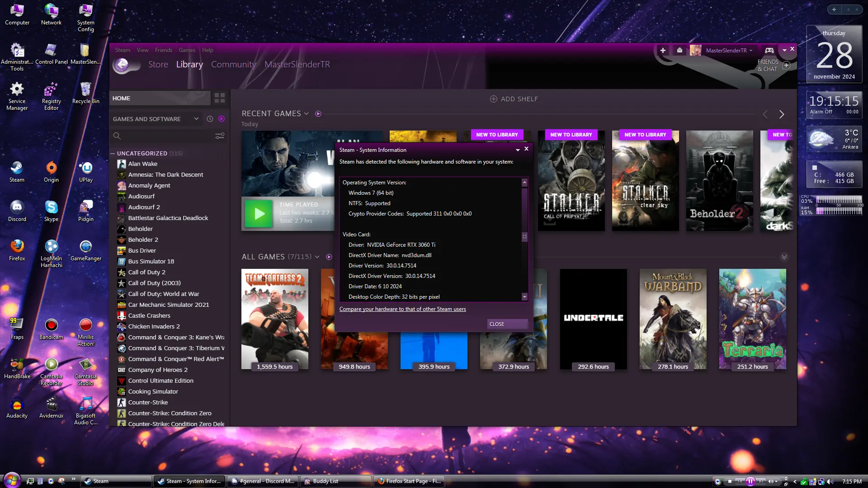The height and width of the screenshot is (488, 868).
Task: Open Registry Editor shortcut
Action: [51, 96]
